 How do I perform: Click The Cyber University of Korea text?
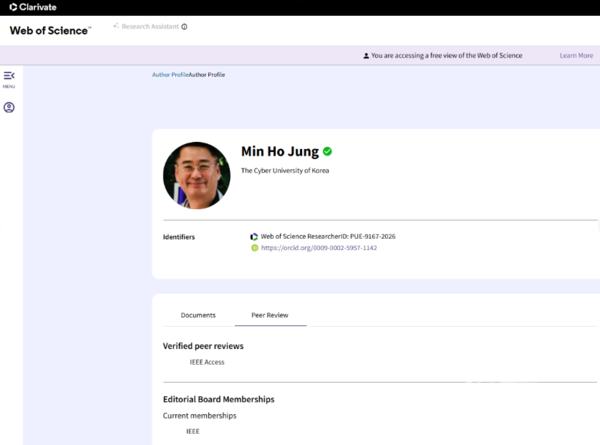pos(285,171)
